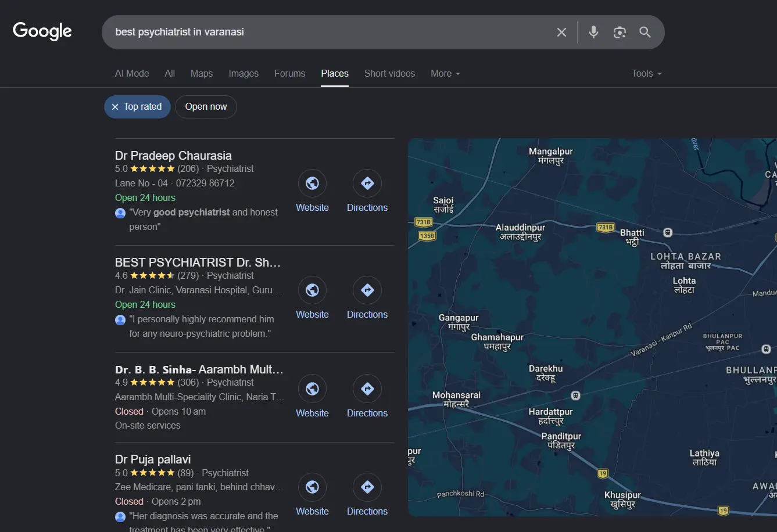
Task: Click the Google logo
Action: pyautogui.click(x=42, y=31)
